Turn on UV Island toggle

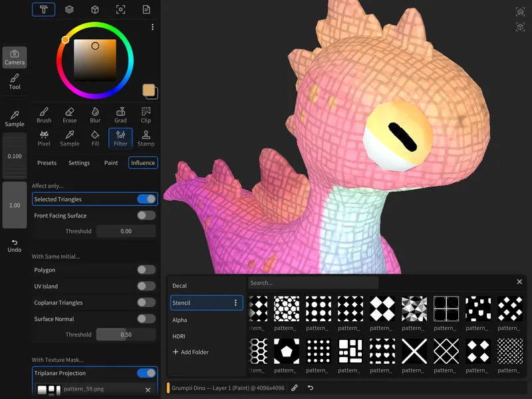pyautogui.click(x=146, y=286)
